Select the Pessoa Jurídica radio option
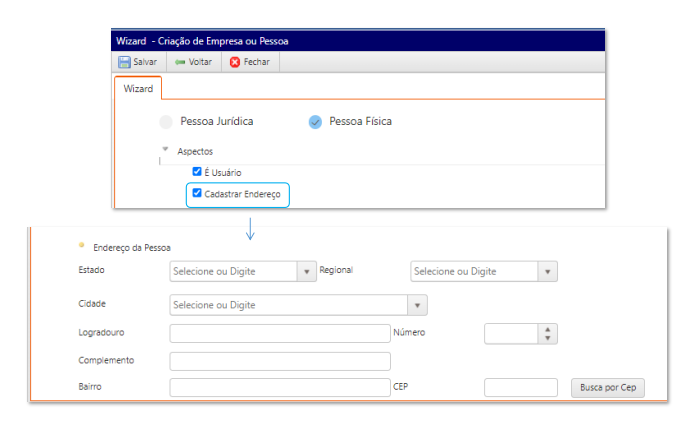This screenshot has width=697, height=422. point(166,122)
